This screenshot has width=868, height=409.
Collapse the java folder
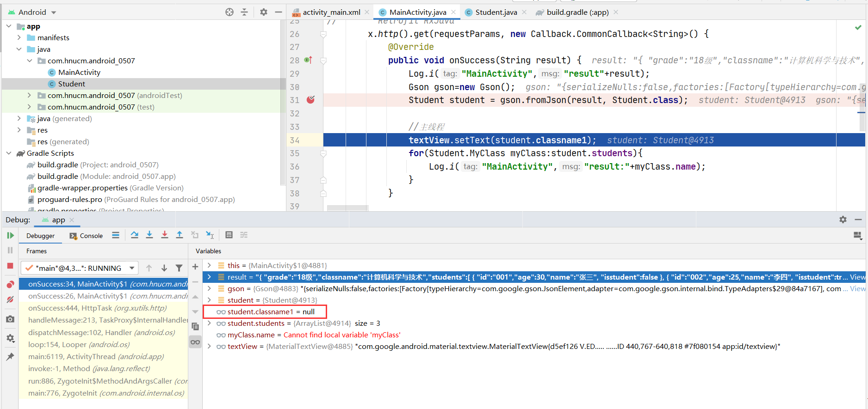pyautogui.click(x=19, y=49)
